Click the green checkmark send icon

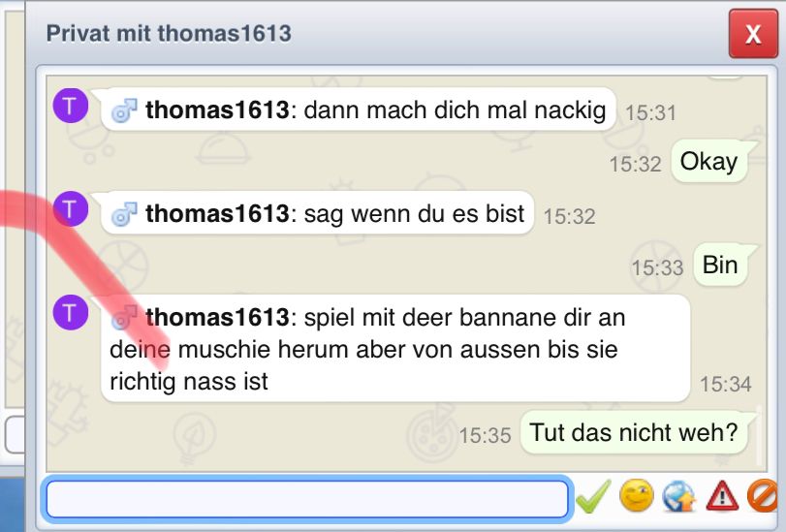coord(593,496)
